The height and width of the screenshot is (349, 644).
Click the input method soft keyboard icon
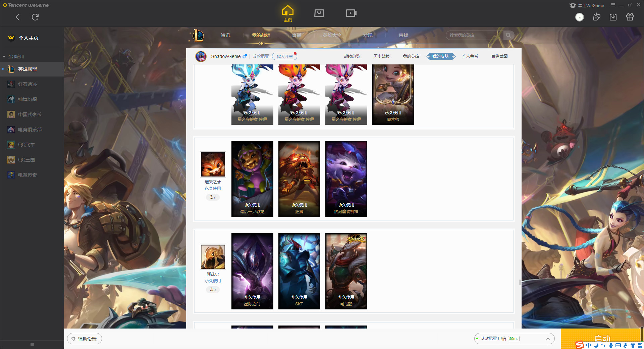618,345
